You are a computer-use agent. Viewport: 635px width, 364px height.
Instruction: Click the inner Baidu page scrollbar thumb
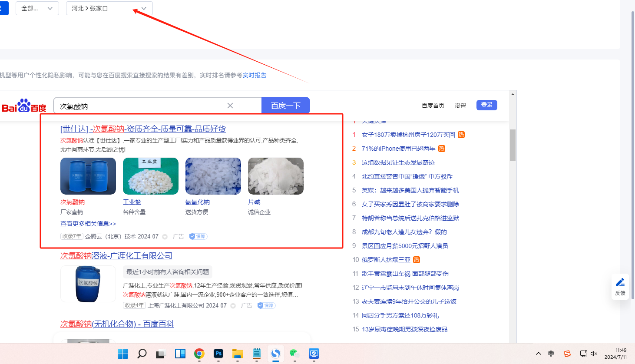[x=513, y=145]
